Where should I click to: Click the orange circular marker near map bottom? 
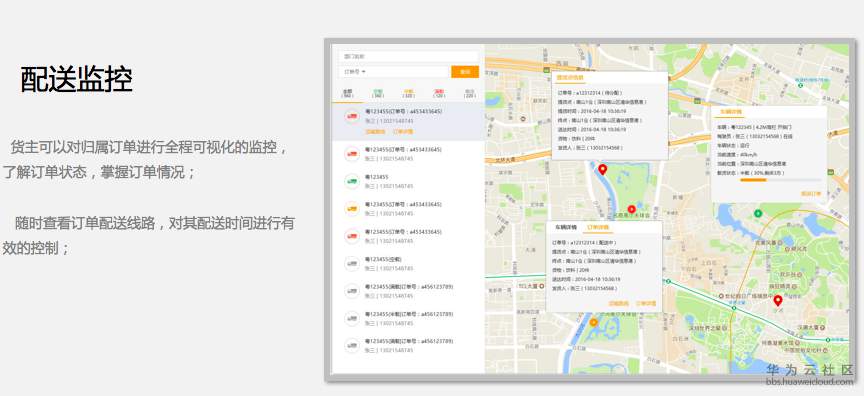coord(593,322)
